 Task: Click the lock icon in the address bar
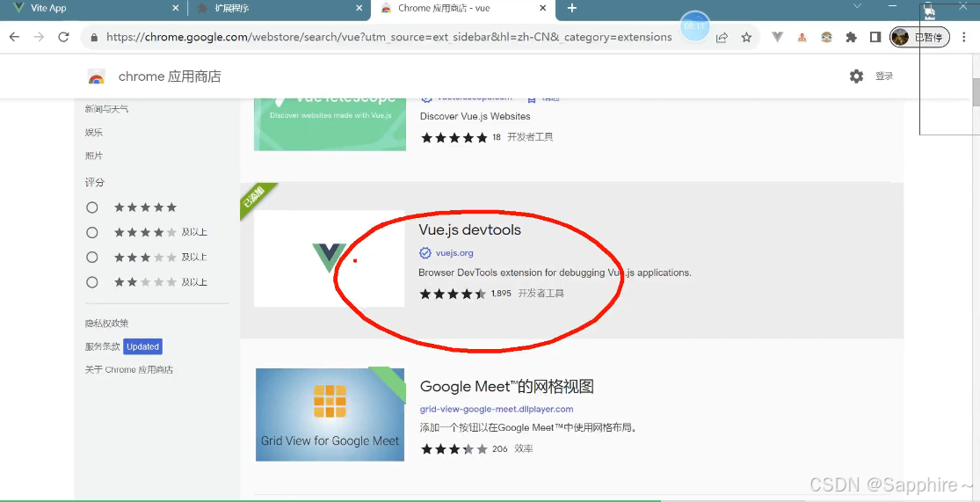click(x=94, y=38)
